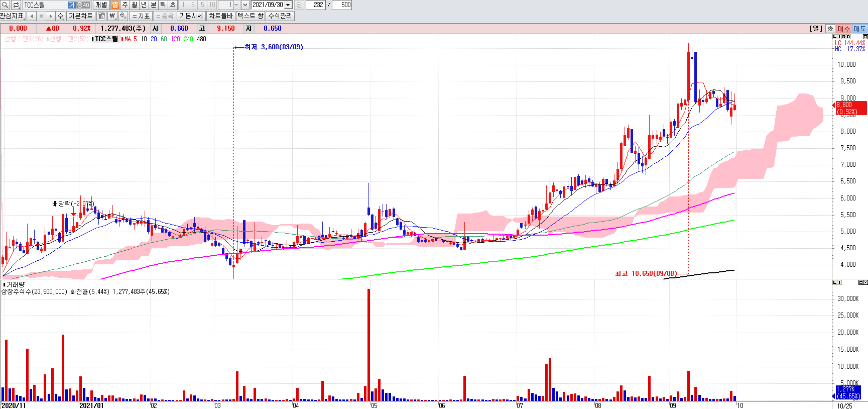
Task: Select the 일 daily period
Action: click(x=115, y=5)
